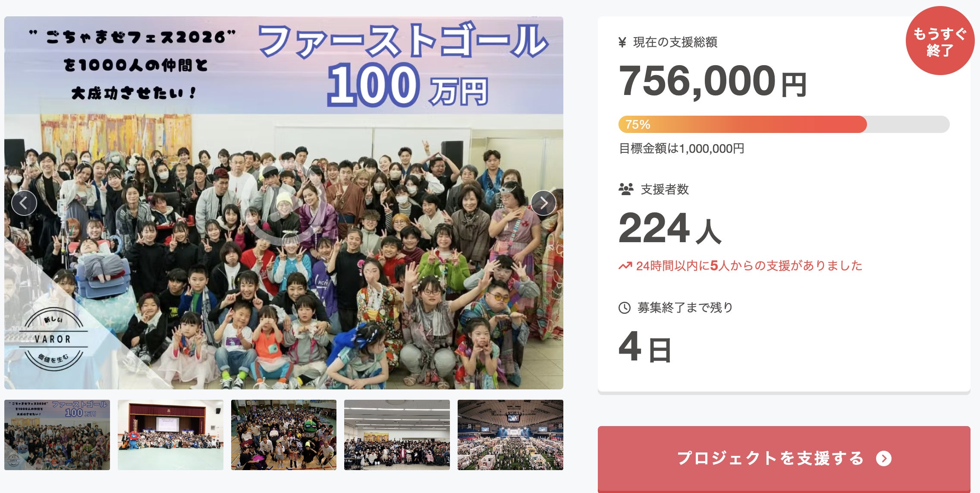This screenshot has height=493, width=980.
Task: Select the fourth conference room group thumbnail
Action: pos(397,435)
